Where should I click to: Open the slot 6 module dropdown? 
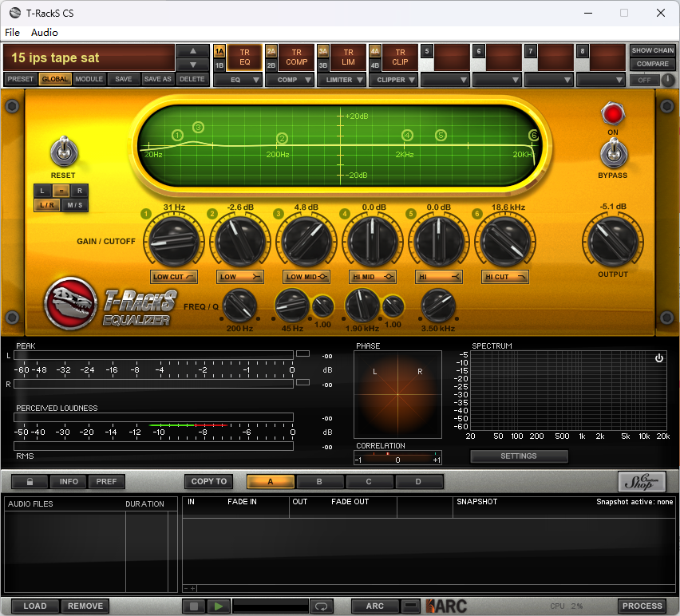pyautogui.click(x=497, y=80)
